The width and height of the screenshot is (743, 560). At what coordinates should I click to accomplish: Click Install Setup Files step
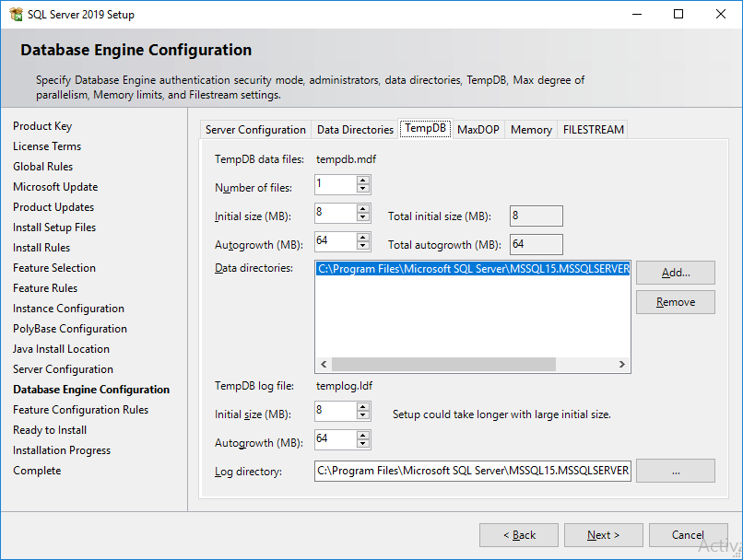pos(54,227)
